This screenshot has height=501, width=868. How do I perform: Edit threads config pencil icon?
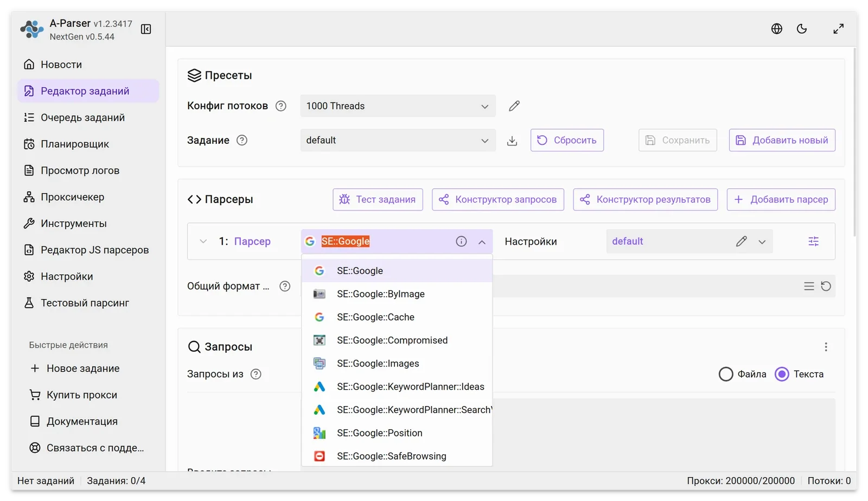point(514,106)
